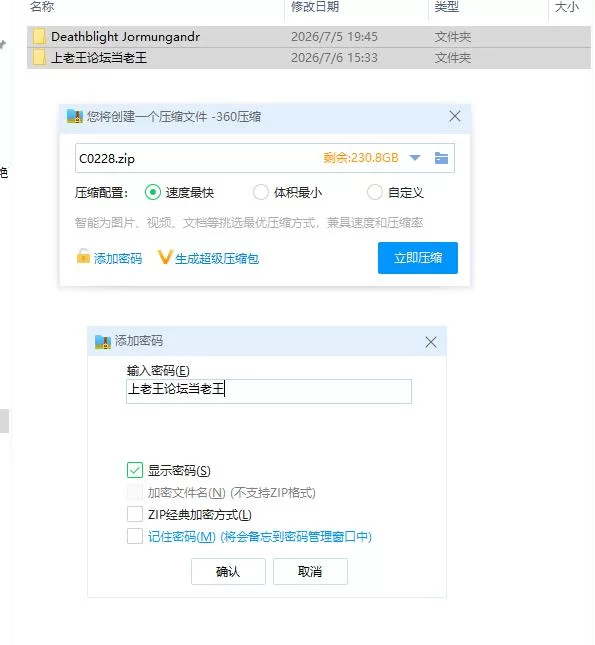Sort by the 修改日期 column header
This screenshot has height=645, width=595.
point(315,7)
